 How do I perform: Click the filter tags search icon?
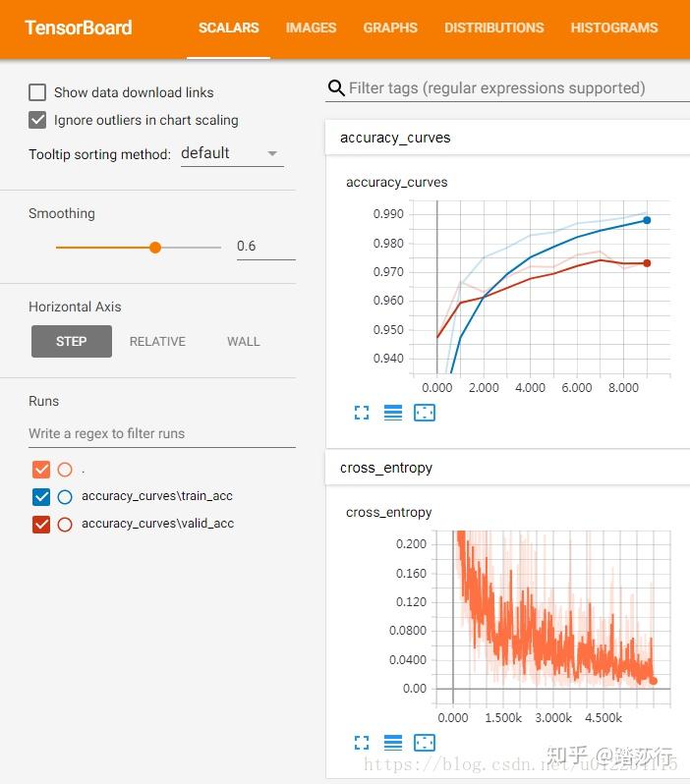click(336, 88)
